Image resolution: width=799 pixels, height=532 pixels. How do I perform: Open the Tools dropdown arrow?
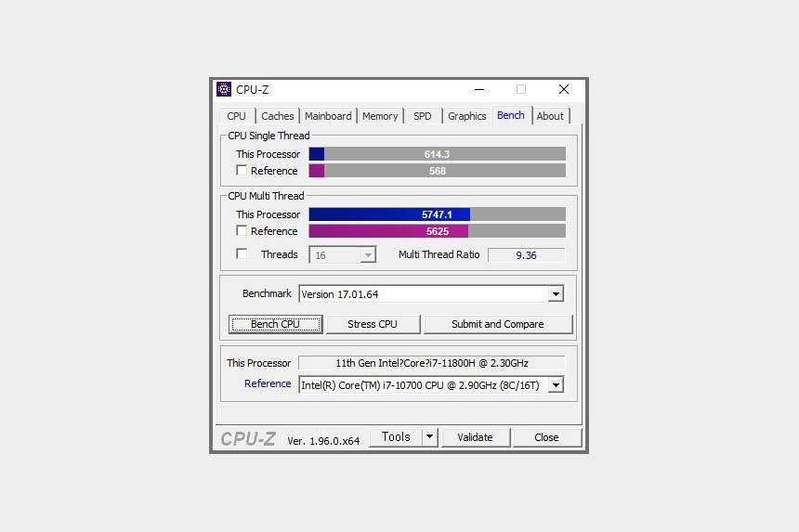tap(429, 436)
